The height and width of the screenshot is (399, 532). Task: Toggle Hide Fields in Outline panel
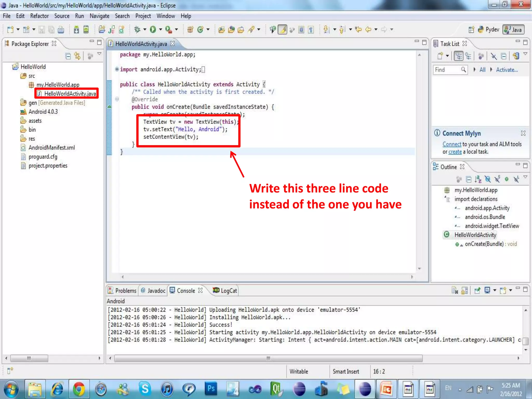click(x=488, y=179)
